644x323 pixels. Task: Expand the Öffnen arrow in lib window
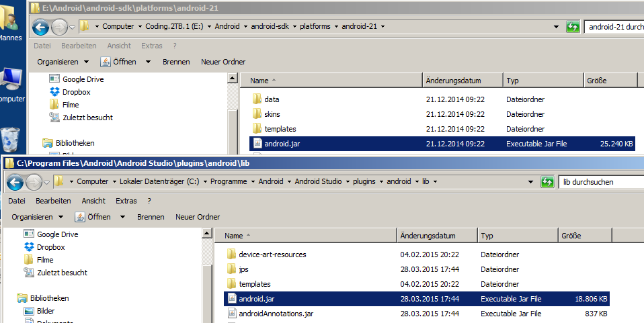point(122,217)
